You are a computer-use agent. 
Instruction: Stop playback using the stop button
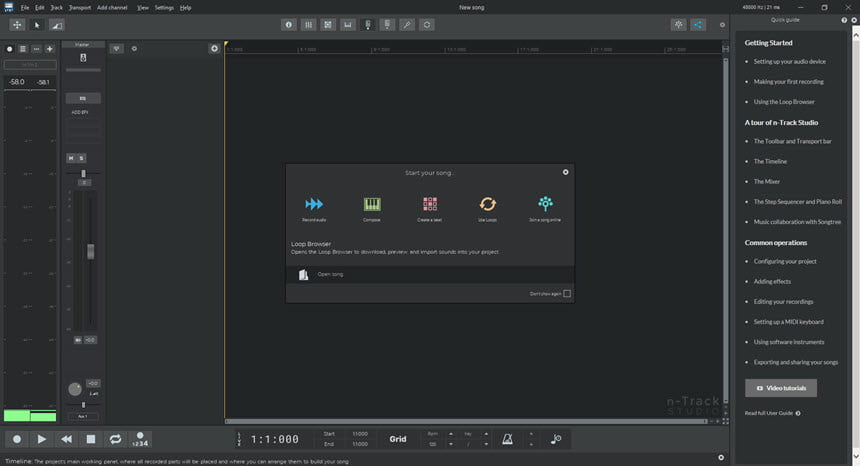[x=91, y=439]
